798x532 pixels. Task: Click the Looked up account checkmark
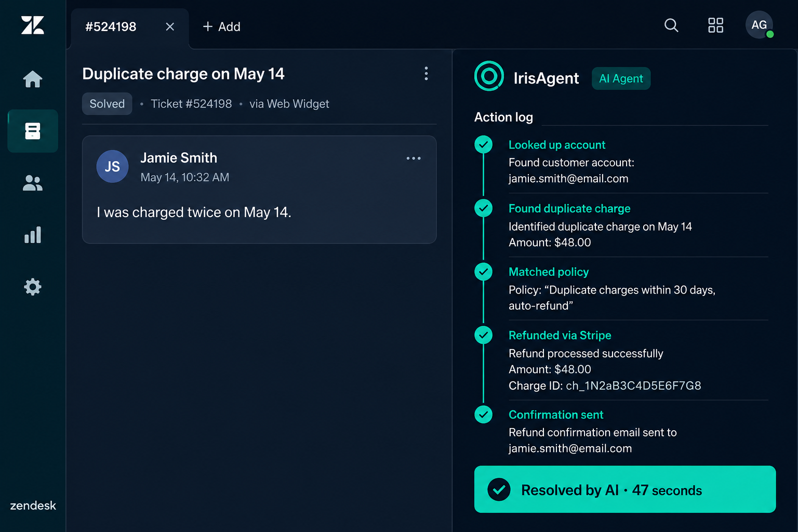(484, 144)
